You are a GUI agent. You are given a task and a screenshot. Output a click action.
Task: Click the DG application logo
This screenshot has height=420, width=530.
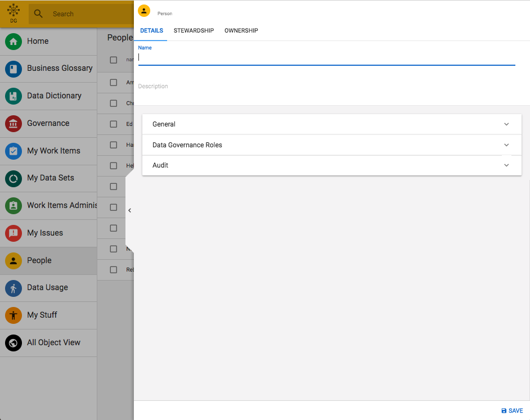click(x=14, y=13)
